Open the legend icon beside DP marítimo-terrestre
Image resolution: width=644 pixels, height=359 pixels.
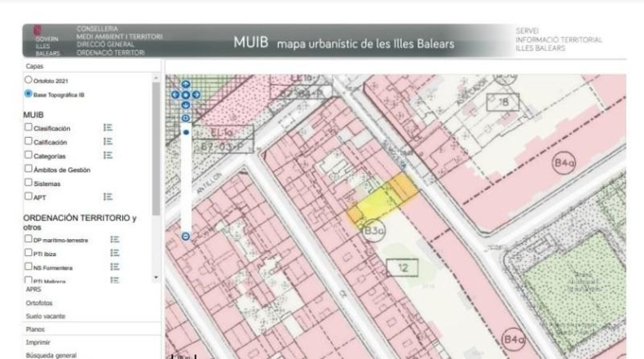point(115,239)
